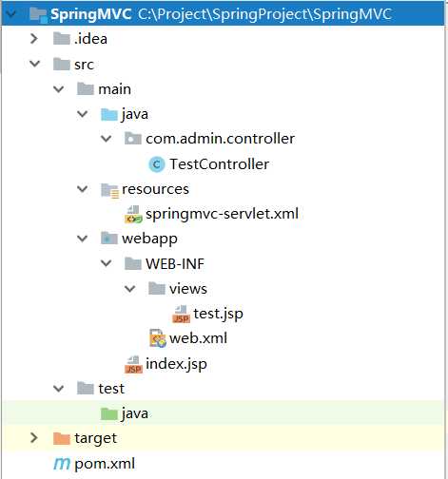Select the test folder label
Image resolution: width=448 pixels, height=479 pixels.
click(x=111, y=389)
